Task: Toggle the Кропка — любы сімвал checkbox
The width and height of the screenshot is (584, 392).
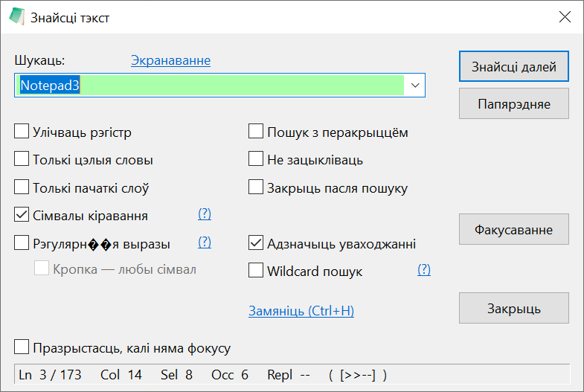Action: click(42, 269)
